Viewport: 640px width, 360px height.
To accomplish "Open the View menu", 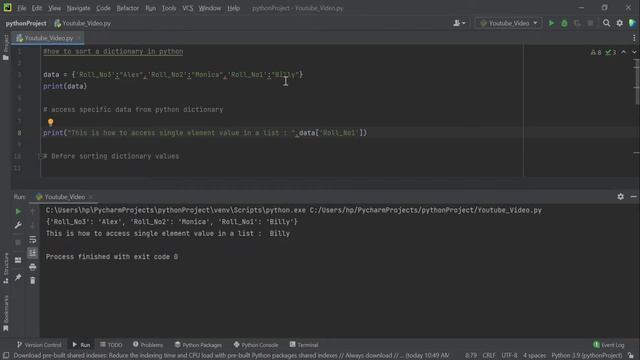I will (54, 8).
